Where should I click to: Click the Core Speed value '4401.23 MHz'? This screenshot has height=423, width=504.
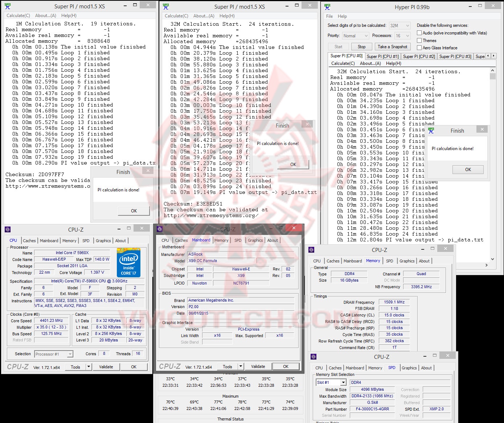pyautogui.click(x=52, y=320)
